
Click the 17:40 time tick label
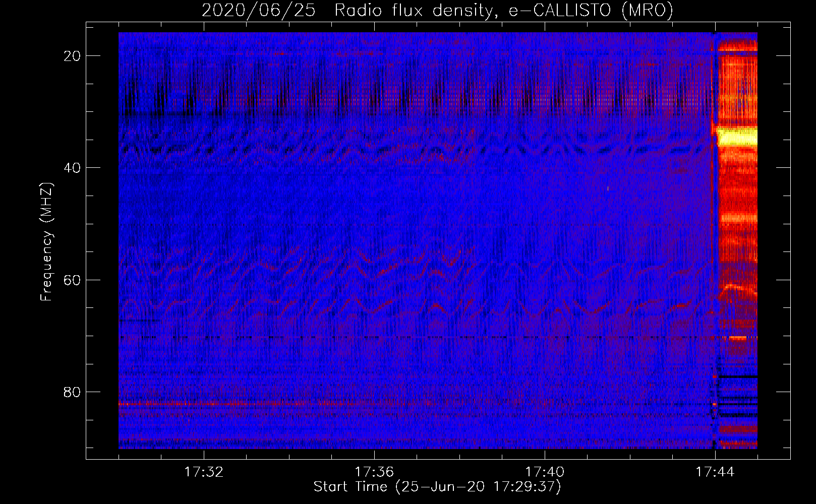pos(545,472)
